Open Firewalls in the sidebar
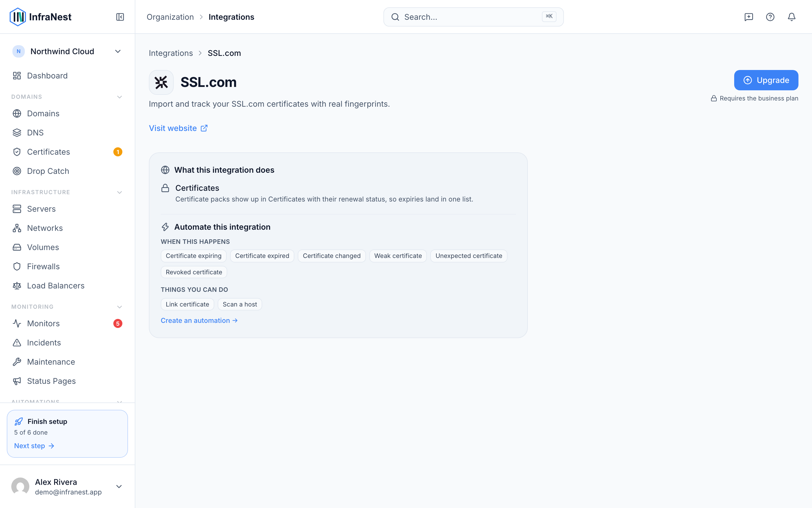 tap(67, 266)
